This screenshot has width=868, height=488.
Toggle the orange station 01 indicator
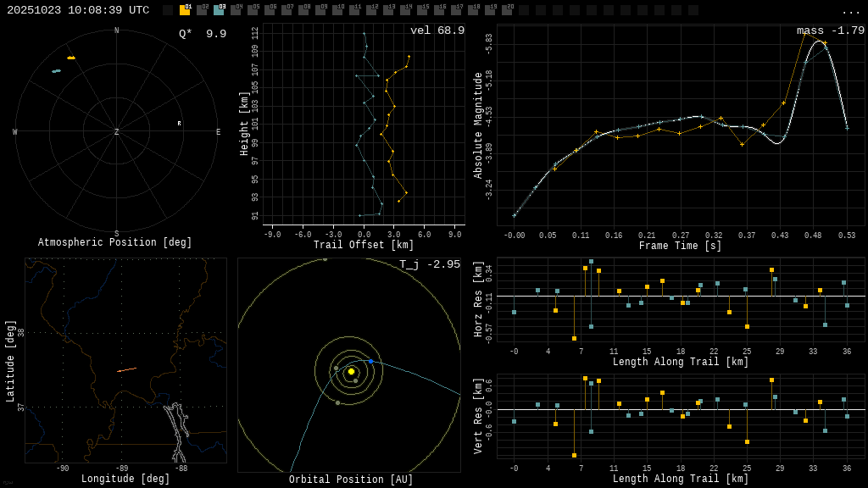185,10
